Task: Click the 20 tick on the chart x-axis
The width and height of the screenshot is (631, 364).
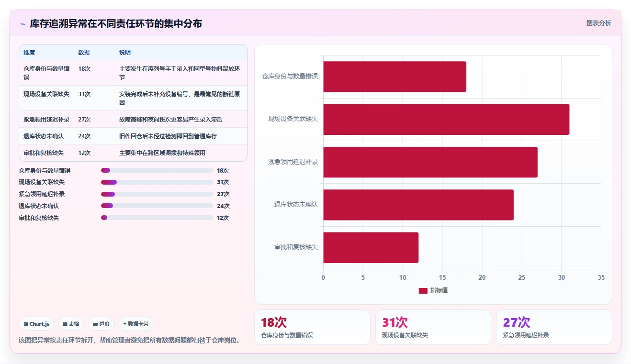Action: 482,278
